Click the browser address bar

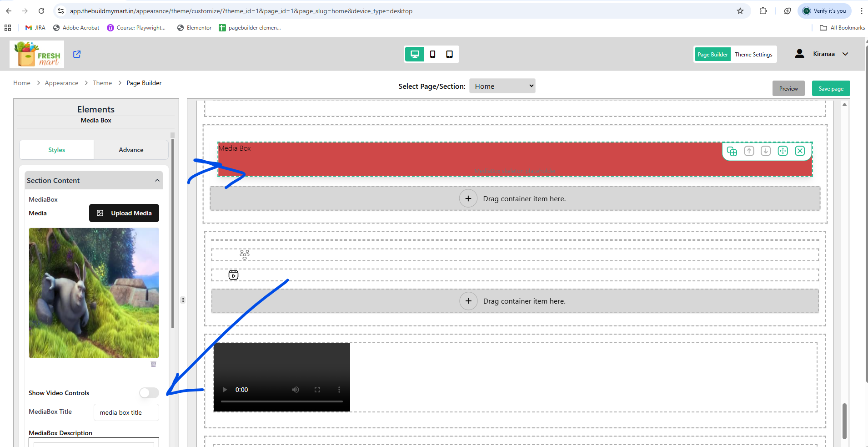(400, 11)
